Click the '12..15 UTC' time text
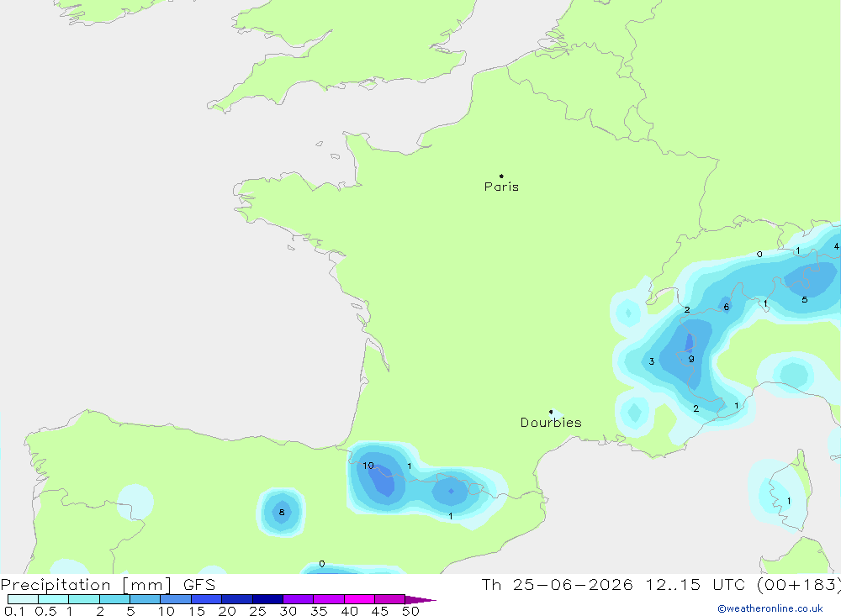The image size is (841, 616). [695, 585]
